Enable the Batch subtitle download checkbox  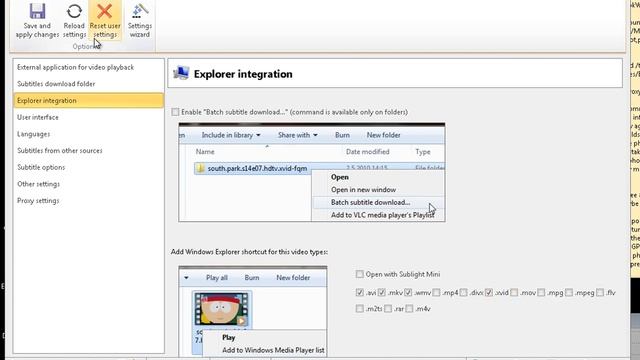coord(176,112)
